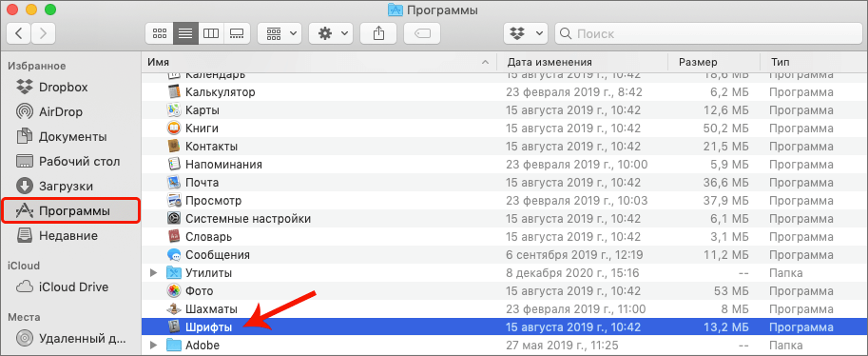Select the Системные настройки file name
This screenshot has width=868, height=356.
pos(248,219)
